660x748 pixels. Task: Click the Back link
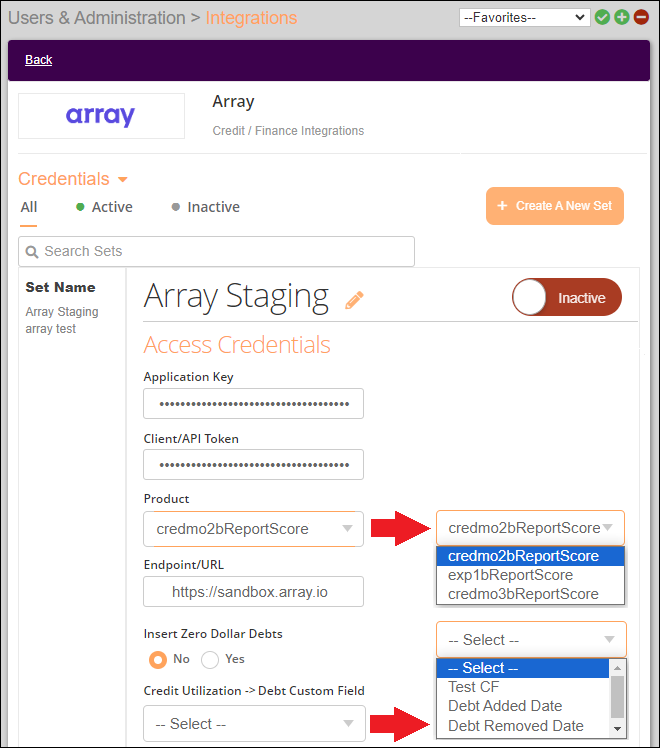coord(39,60)
